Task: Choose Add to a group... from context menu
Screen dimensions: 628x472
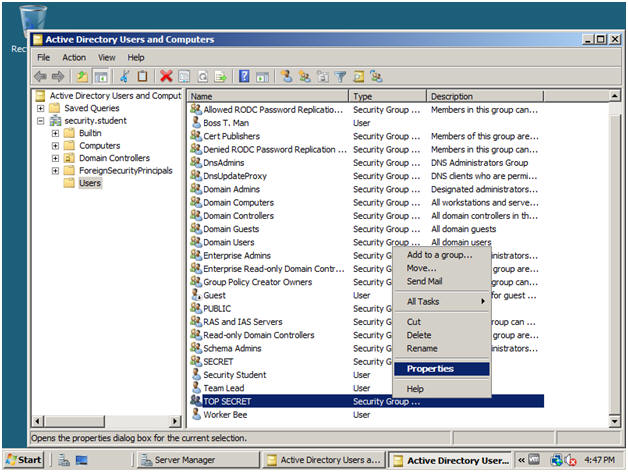Action: (x=442, y=254)
